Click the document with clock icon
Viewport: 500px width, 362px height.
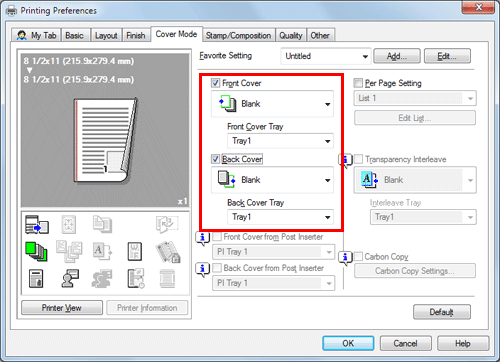(136, 279)
